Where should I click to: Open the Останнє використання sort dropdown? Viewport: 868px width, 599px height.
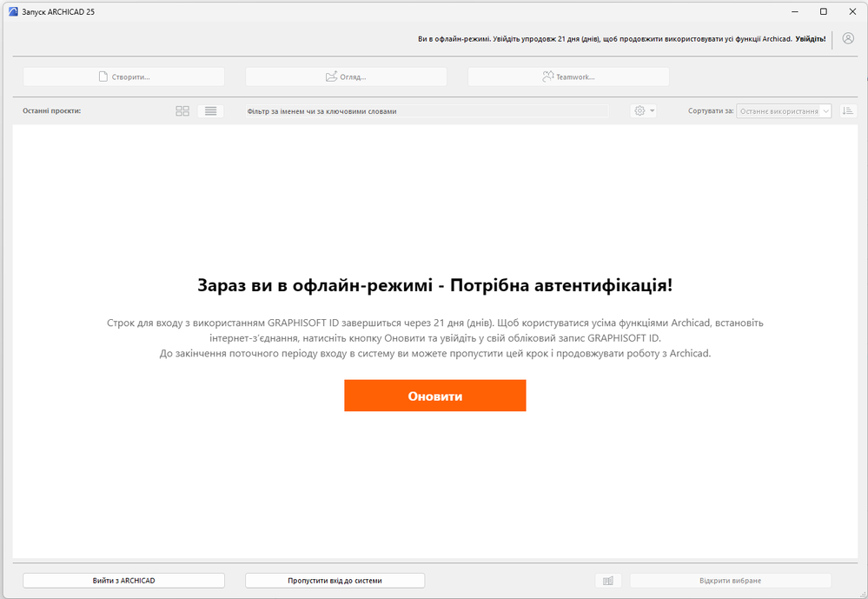coord(783,110)
